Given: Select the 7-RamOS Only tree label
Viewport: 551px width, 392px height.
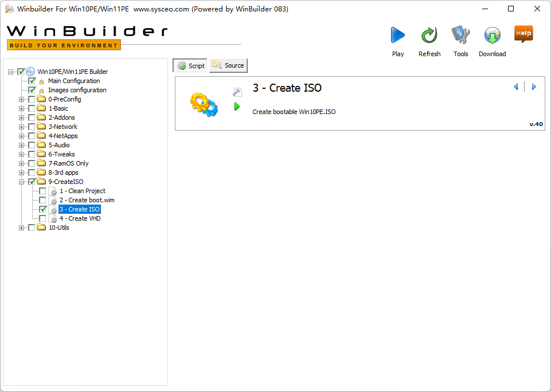Looking at the screenshot, I should 69,163.
